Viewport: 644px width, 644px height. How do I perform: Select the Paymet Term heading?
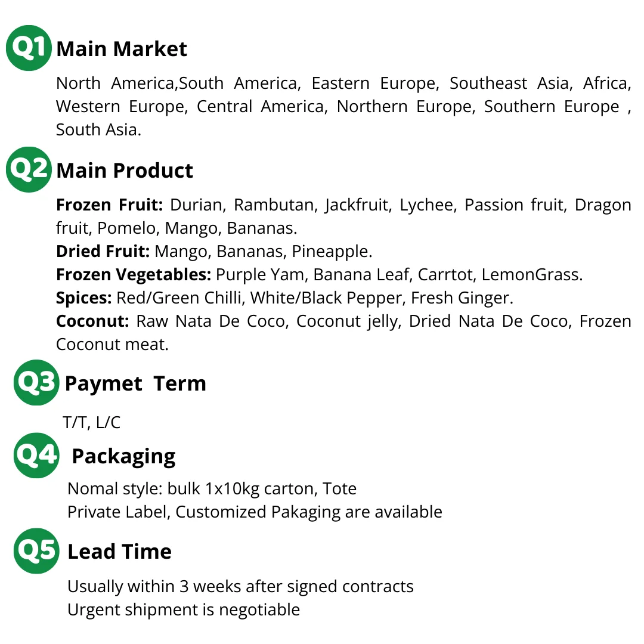pos(135,383)
